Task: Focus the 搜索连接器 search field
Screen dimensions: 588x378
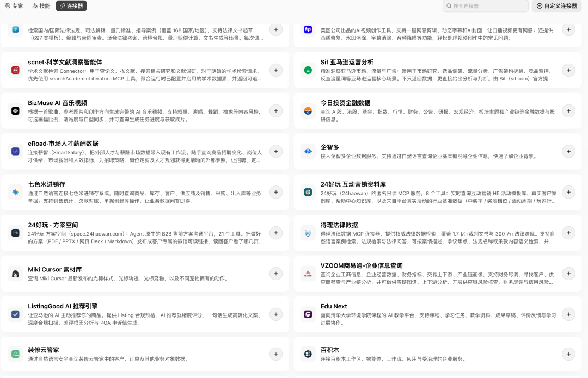Action: click(485, 6)
